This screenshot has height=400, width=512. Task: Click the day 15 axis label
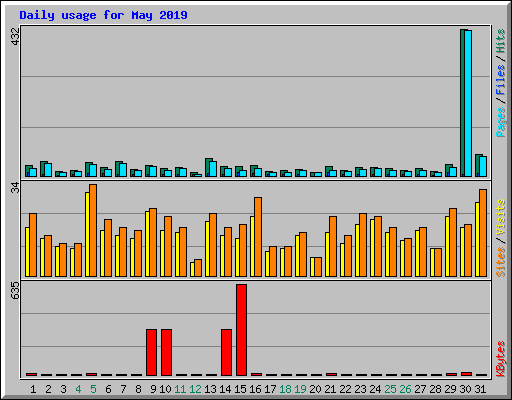pos(240,389)
